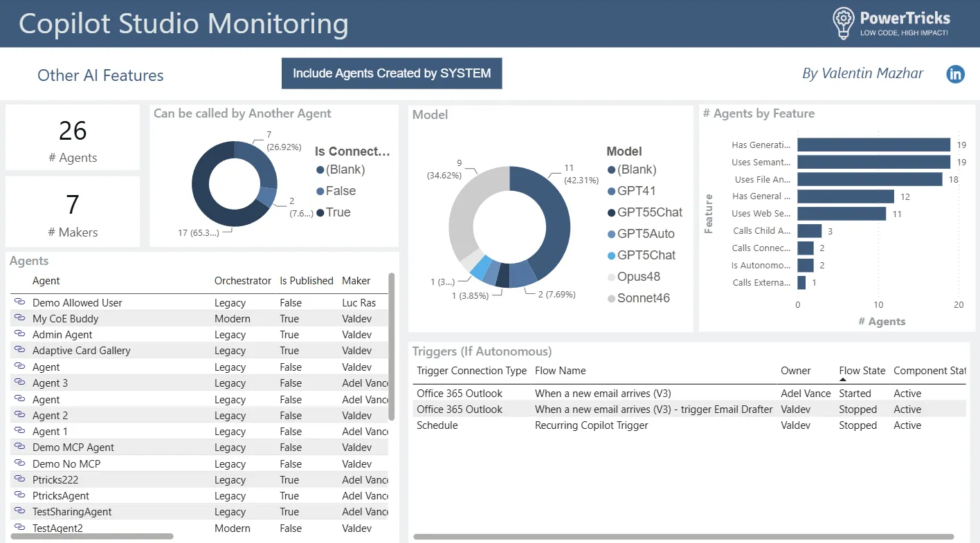The image size is (980, 543).
Task: Click the Calls Child A... bar with 3
Action: pyautogui.click(x=809, y=231)
